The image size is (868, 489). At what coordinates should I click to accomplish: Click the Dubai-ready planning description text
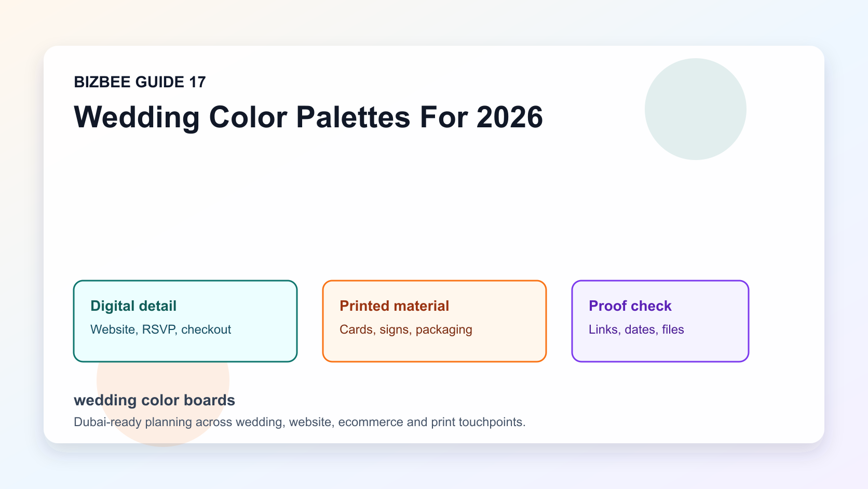click(300, 422)
